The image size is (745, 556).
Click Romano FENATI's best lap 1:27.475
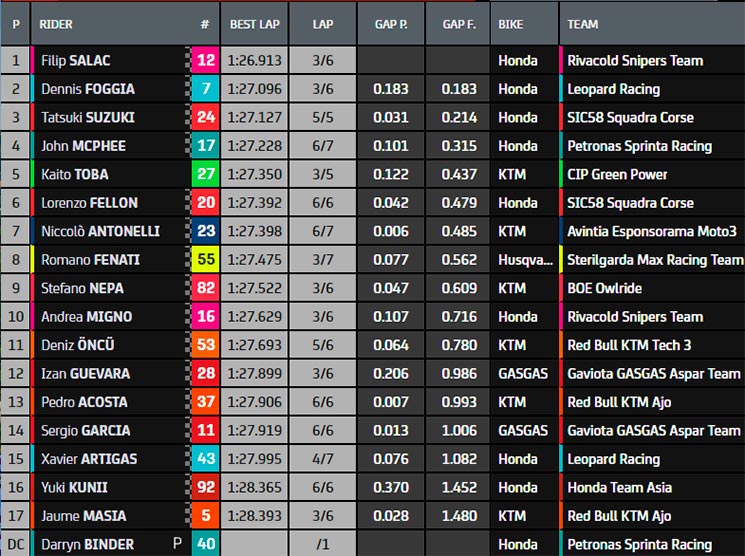(255, 259)
